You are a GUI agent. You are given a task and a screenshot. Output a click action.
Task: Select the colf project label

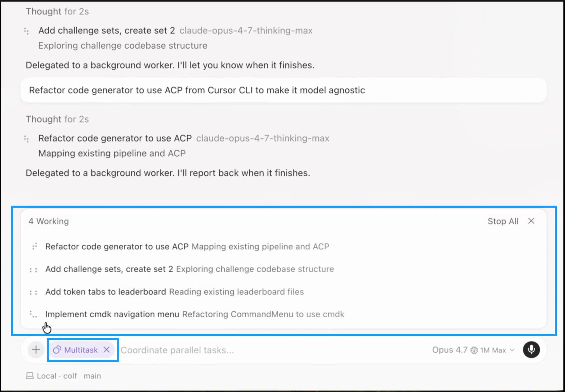(70, 375)
